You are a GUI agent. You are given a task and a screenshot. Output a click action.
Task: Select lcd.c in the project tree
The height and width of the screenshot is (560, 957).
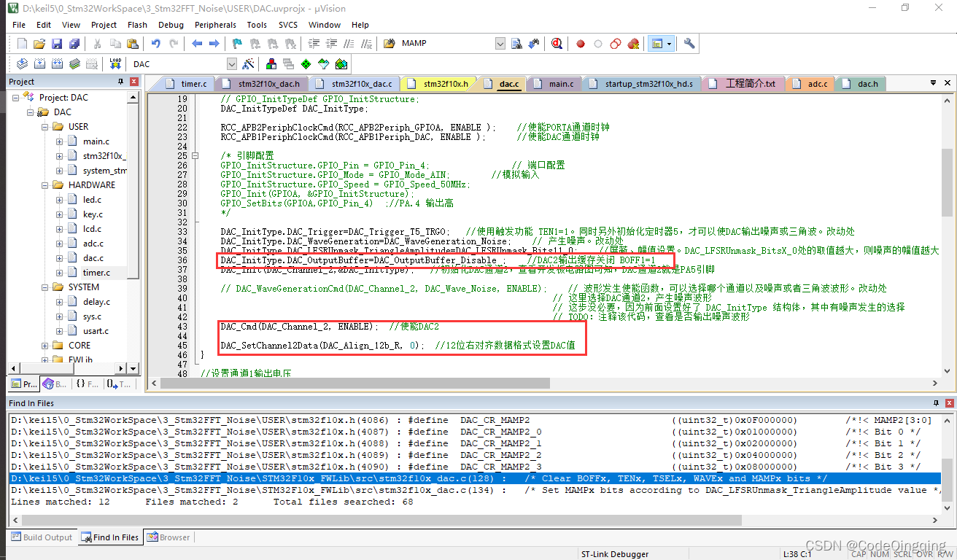tap(92, 229)
